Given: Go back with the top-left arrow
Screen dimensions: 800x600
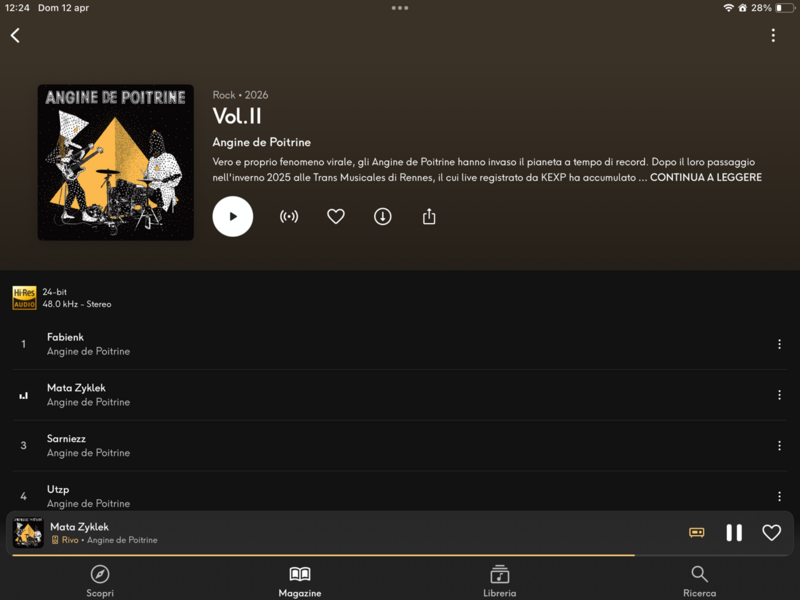Looking at the screenshot, I should [x=15, y=35].
